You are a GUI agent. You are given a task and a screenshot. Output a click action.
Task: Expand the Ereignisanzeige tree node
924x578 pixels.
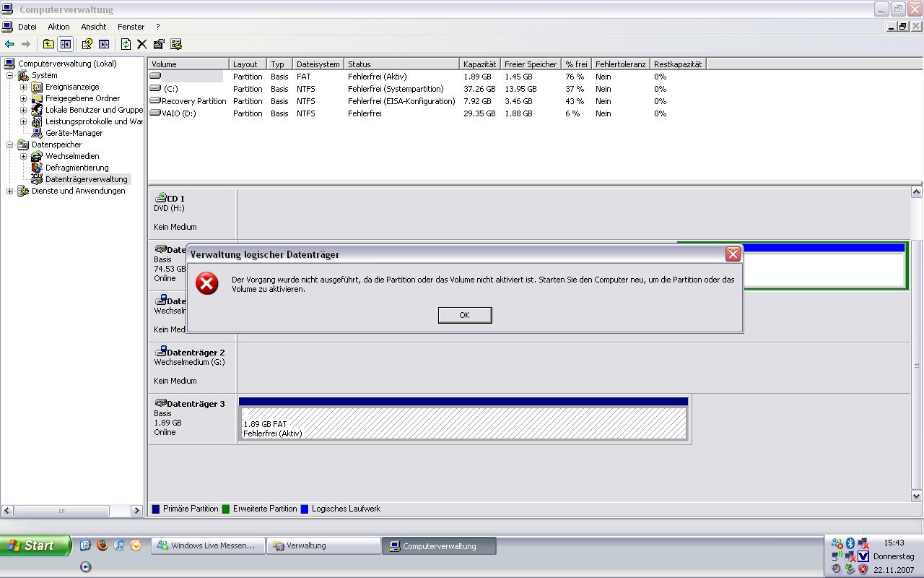point(23,87)
